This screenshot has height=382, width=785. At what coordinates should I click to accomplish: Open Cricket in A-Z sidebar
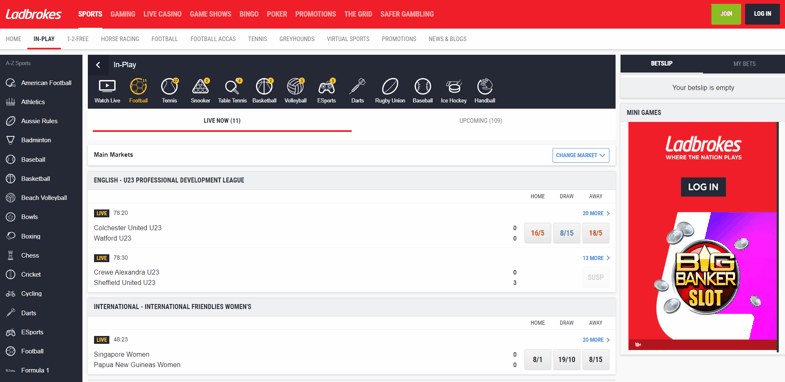pyautogui.click(x=41, y=274)
